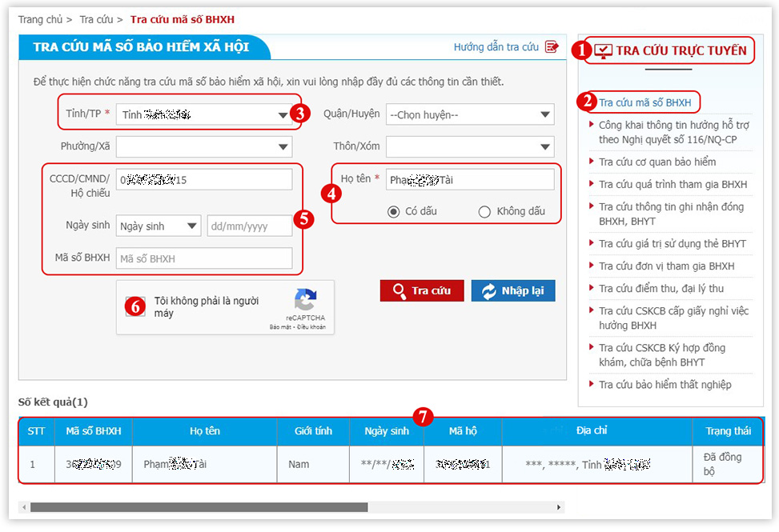
Task: Click the Tra cứu search button
Action: click(x=422, y=290)
